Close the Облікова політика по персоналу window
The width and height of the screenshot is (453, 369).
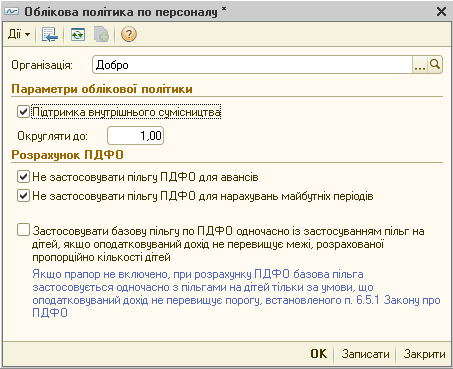(x=441, y=12)
